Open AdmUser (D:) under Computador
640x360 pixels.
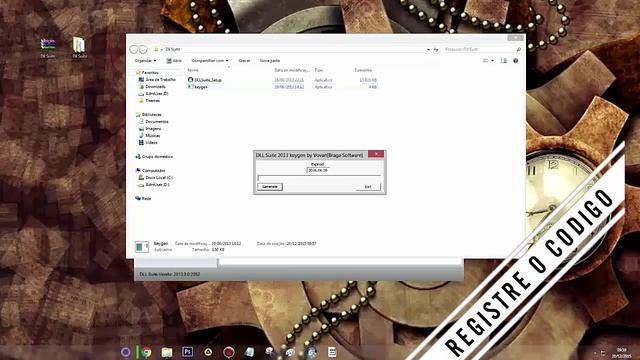[x=157, y=184]
